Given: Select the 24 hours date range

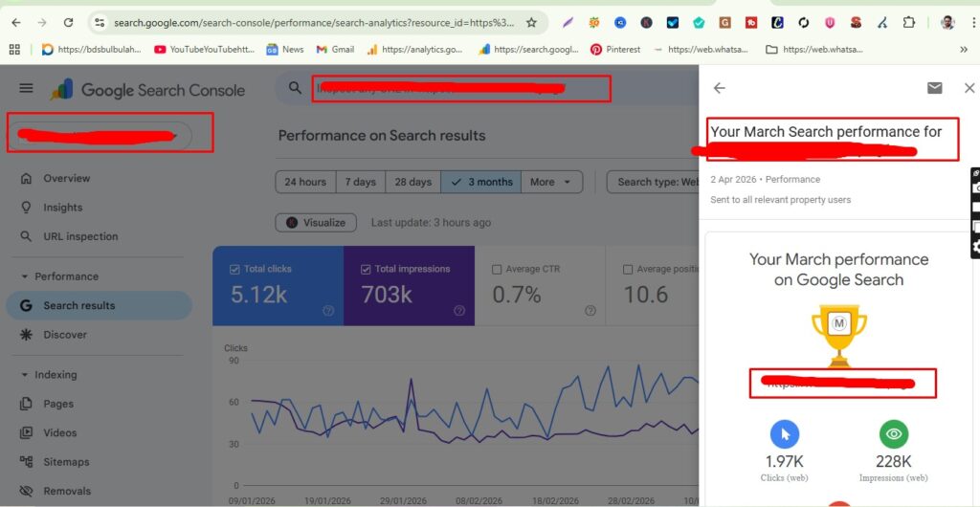Looking at the screenshot, I should [x=305, y=183].
